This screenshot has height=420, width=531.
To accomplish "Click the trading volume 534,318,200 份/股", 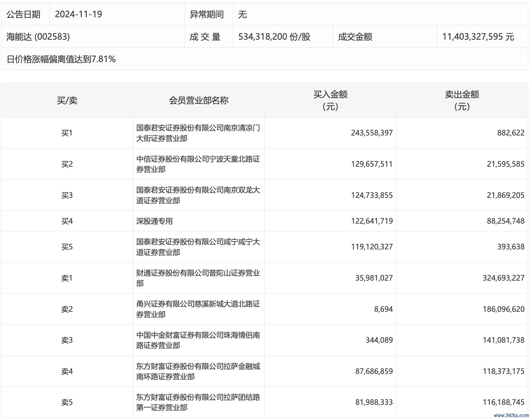I will [274, 37].
